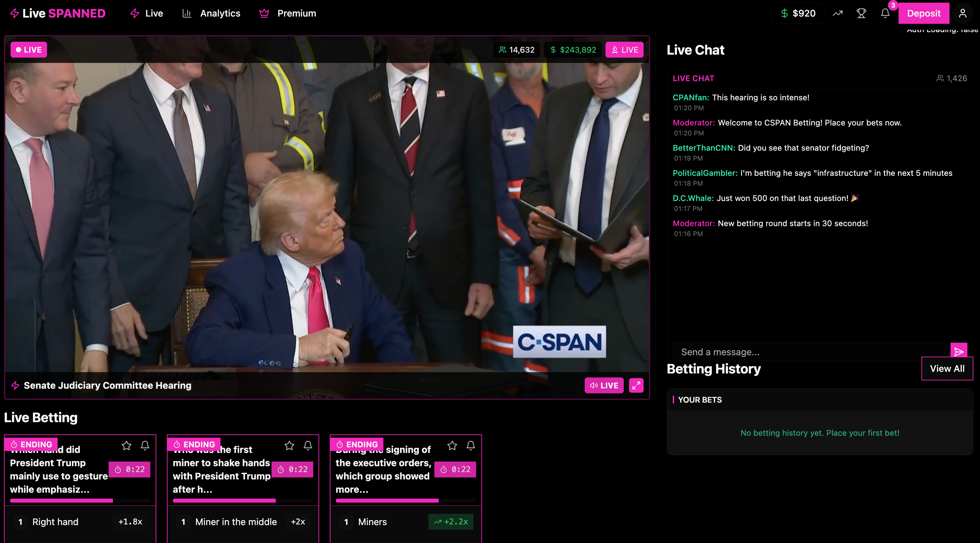Star the Trump hand gesture bet
The width and height of the screenshot is (980, 543).
(x=126, y=445)
